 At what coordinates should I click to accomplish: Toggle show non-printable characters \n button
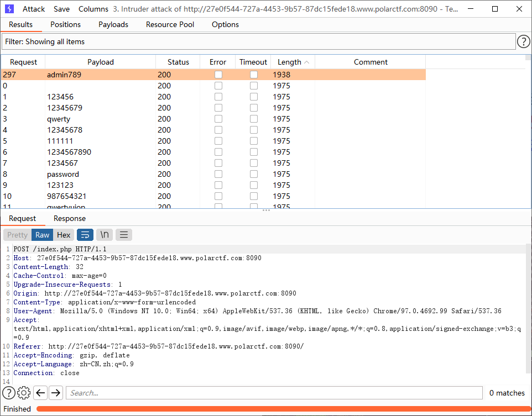point(105,235)
